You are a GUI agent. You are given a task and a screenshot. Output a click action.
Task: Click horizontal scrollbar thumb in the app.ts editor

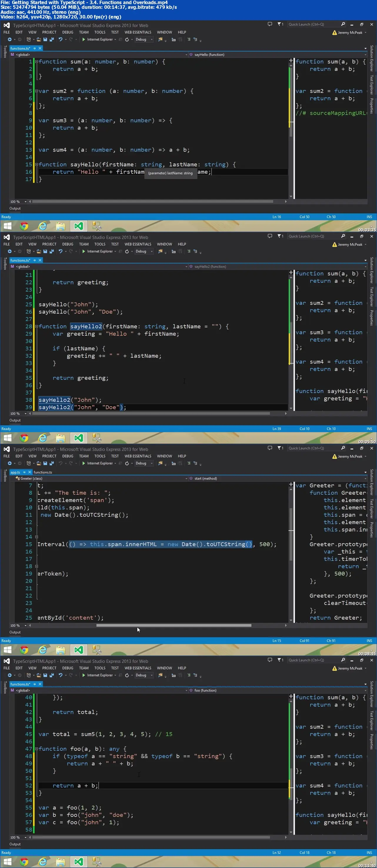point(174,626)
